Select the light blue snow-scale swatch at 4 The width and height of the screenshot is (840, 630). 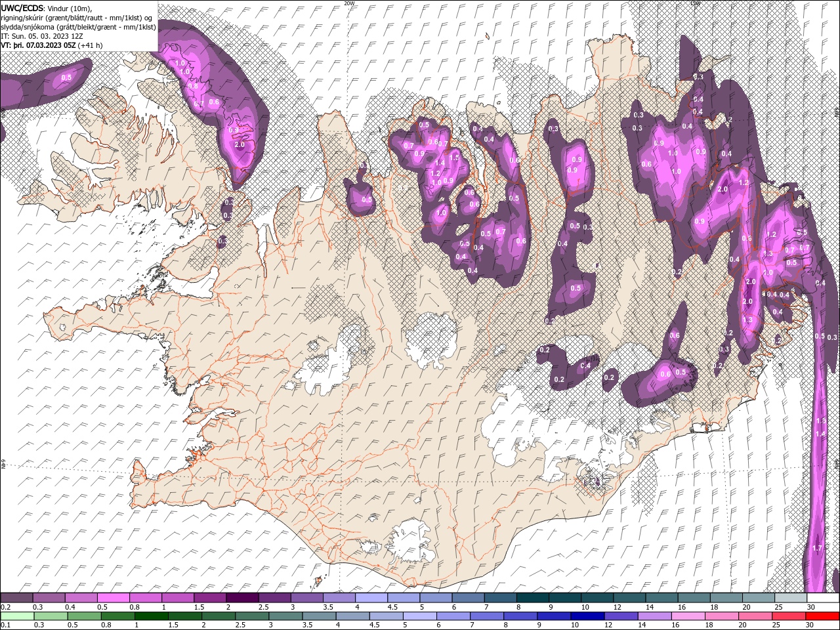[x=371, y=598]
